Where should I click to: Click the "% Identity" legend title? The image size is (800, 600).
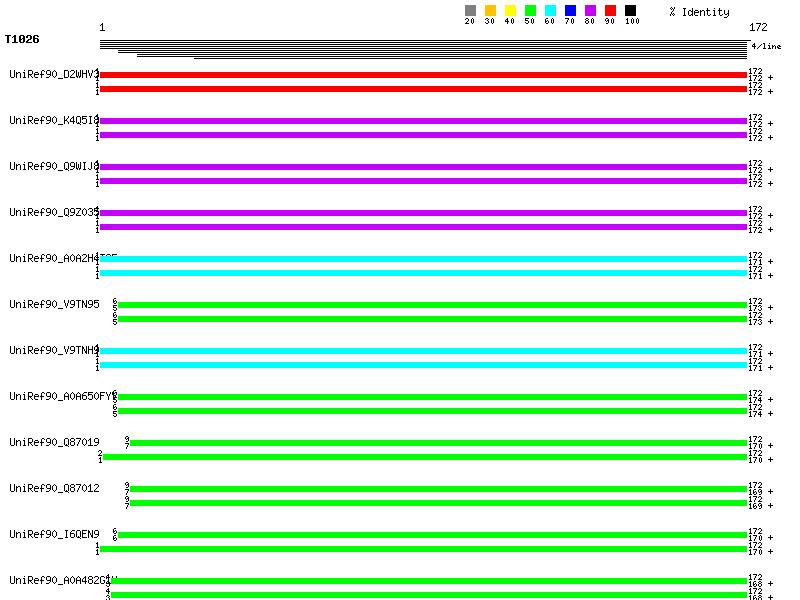[699, 12]
